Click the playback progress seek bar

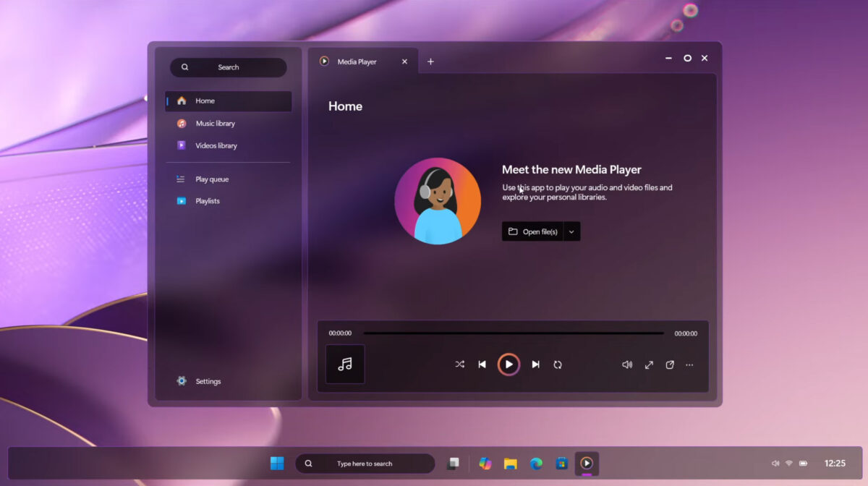[514, 333]
